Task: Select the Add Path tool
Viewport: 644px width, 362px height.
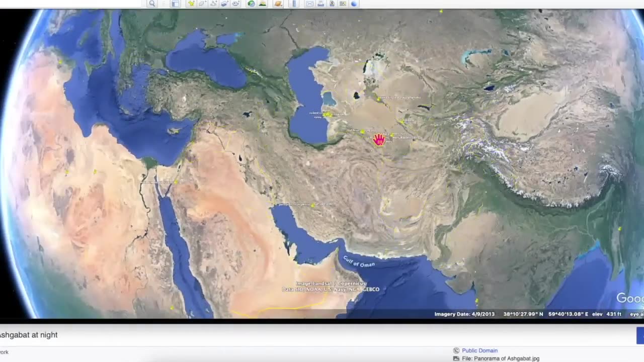Action: pos(213,4)
